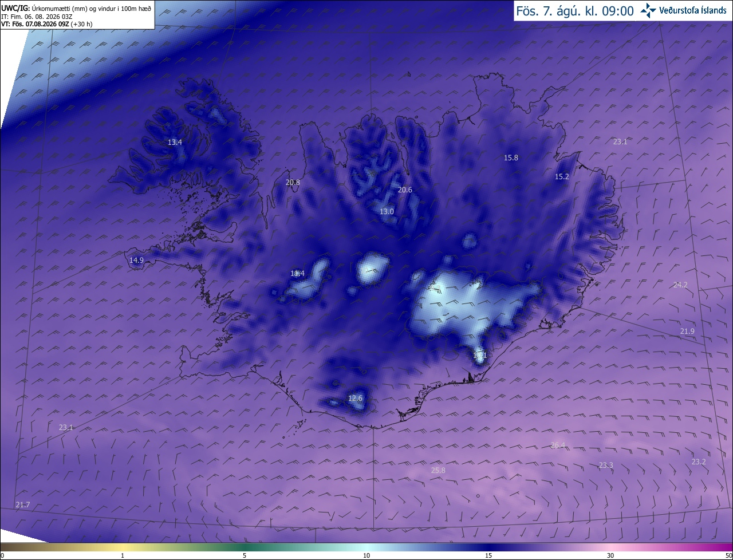Select the 5 tick on the colour bar

click(x=245, y=555)
